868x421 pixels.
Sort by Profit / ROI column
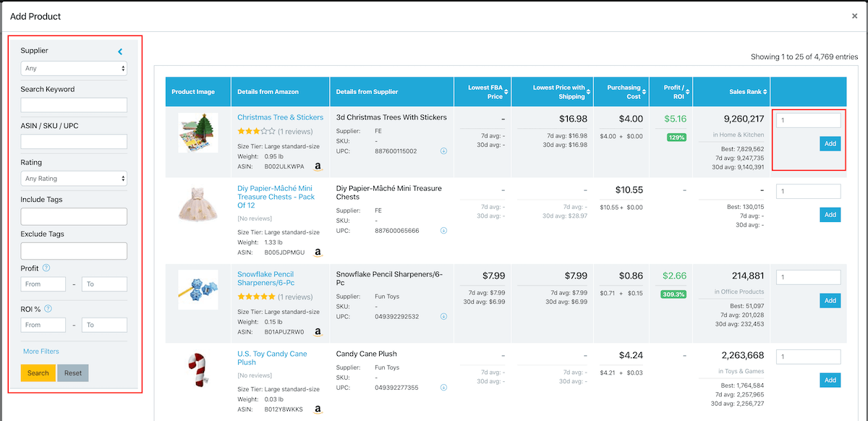(671, 92)
